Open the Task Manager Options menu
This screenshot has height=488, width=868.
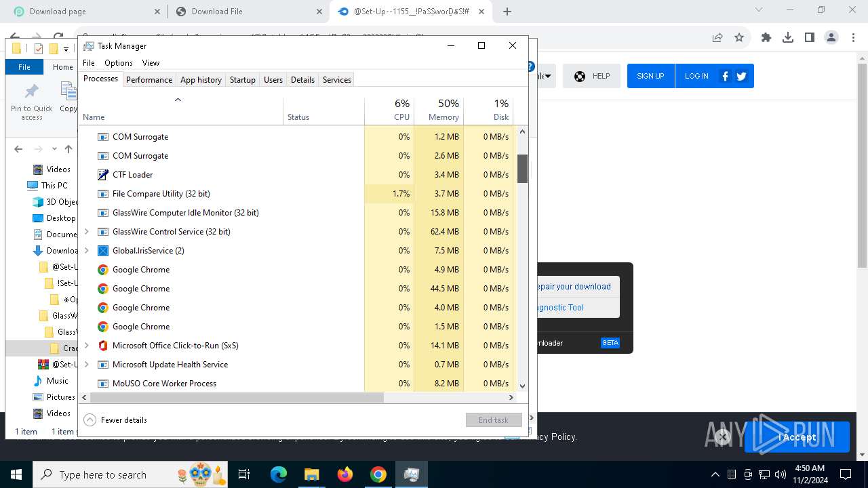(x=119, y=63)
